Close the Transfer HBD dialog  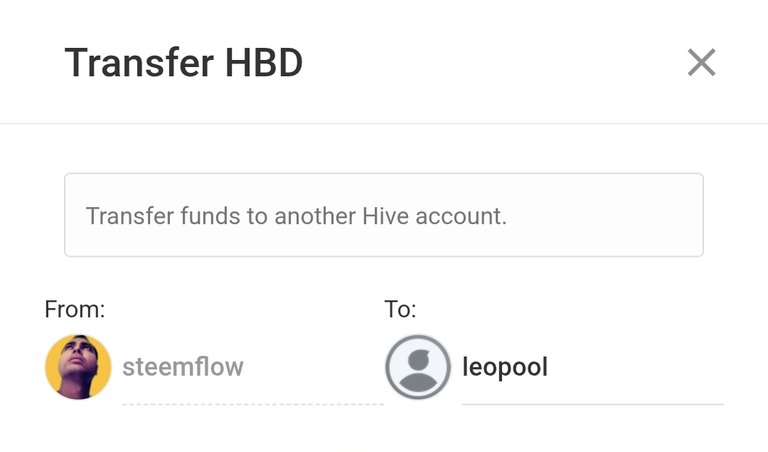coord(701,62)
